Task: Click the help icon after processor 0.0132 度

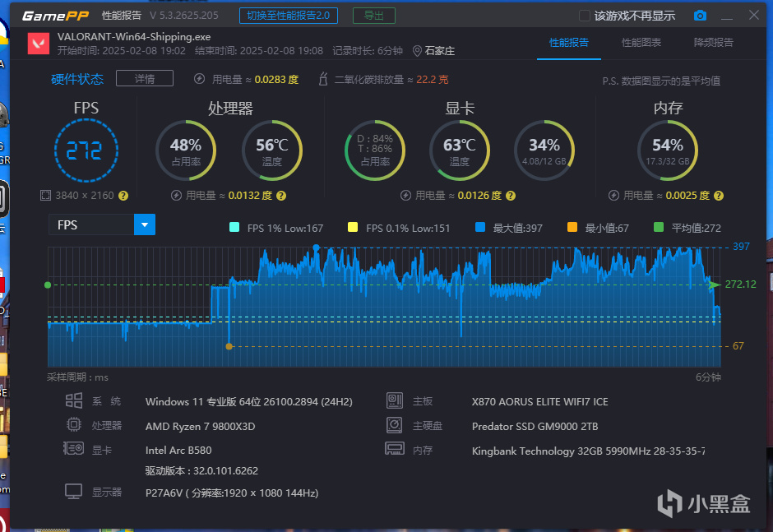Action: [x=281, y=196]
